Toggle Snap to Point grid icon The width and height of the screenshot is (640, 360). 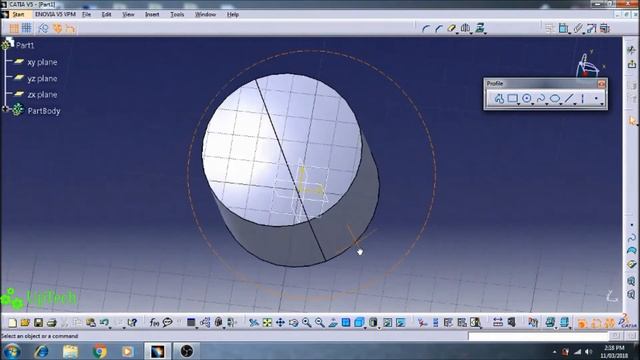tap(27, 28)
